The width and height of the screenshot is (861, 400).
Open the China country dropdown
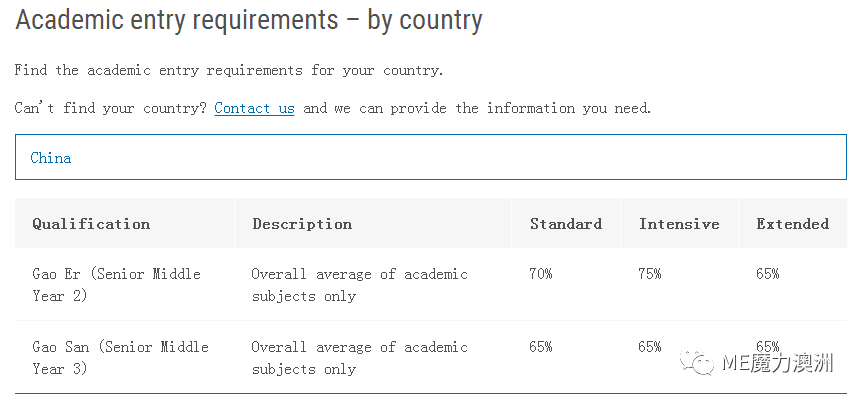430,157
